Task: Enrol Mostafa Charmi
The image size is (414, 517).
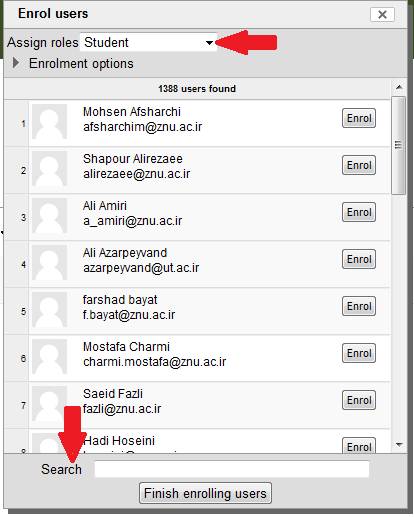Action: coord(359,353)
